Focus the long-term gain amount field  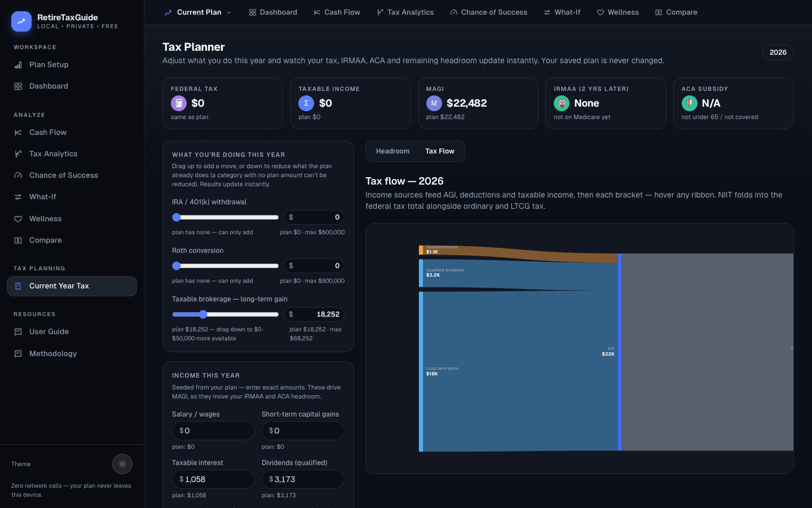tap(314, 314)
